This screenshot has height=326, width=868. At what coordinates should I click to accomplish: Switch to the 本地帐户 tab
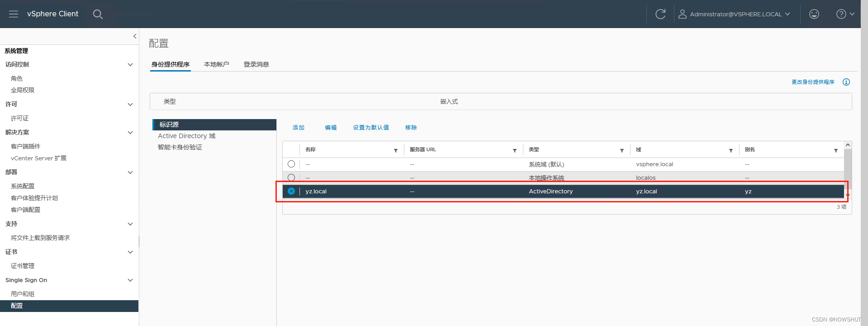coord(217,64)
